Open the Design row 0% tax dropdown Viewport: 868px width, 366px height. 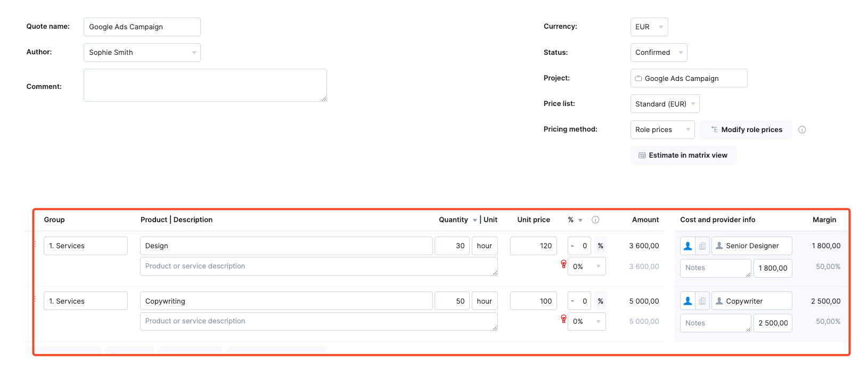(x=586, y=266)
